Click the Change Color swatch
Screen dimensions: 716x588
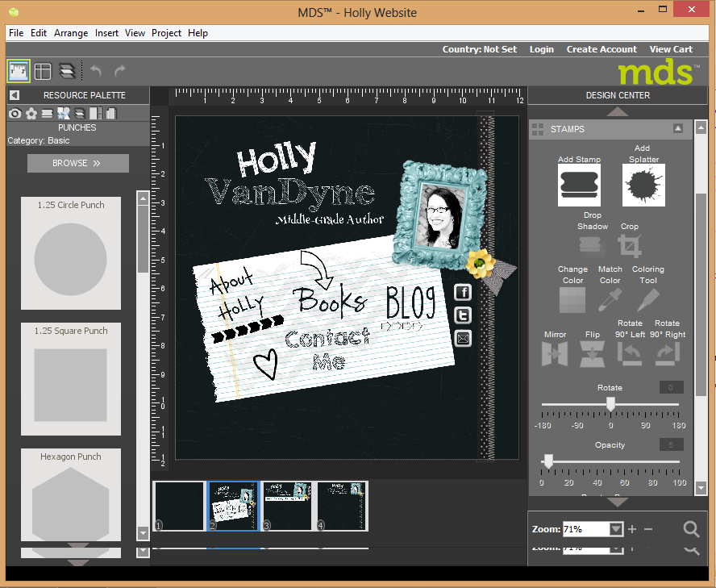tap(572, 301)
